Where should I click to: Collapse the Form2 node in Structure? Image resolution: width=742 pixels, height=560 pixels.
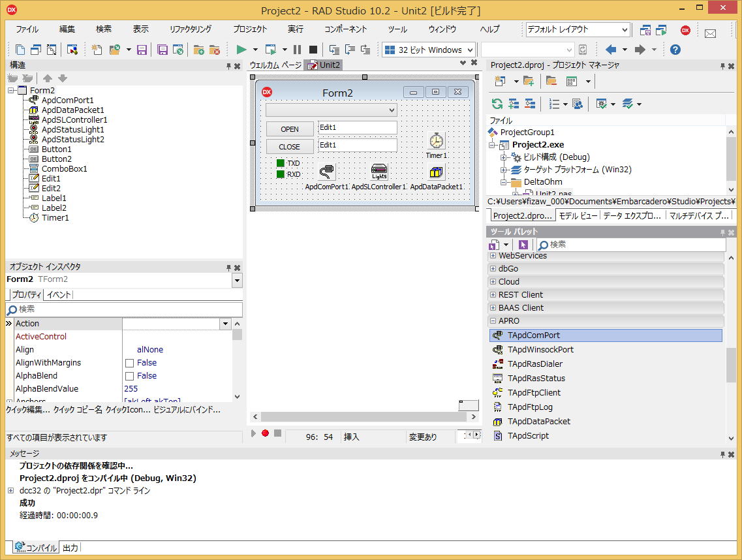[x=10, y=90]
